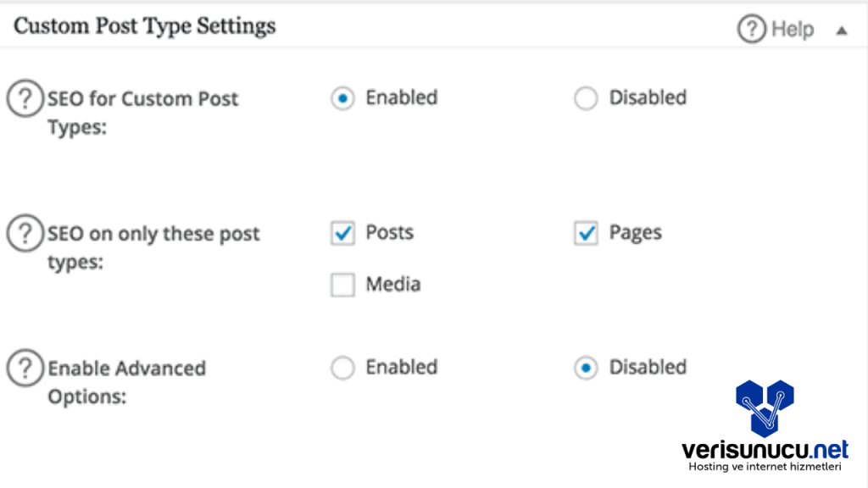Click the verisunucu hexagon logo
The width and height of the screenshot is (868, 488).
click(x=764, y=408)
